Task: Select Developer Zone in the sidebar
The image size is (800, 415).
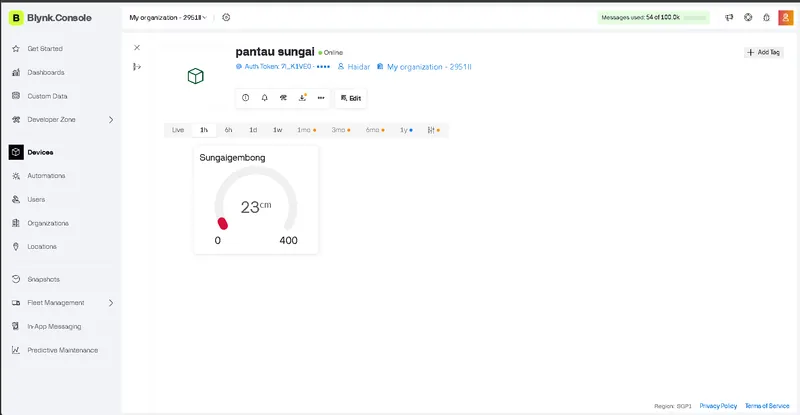Action: point(51,119)
